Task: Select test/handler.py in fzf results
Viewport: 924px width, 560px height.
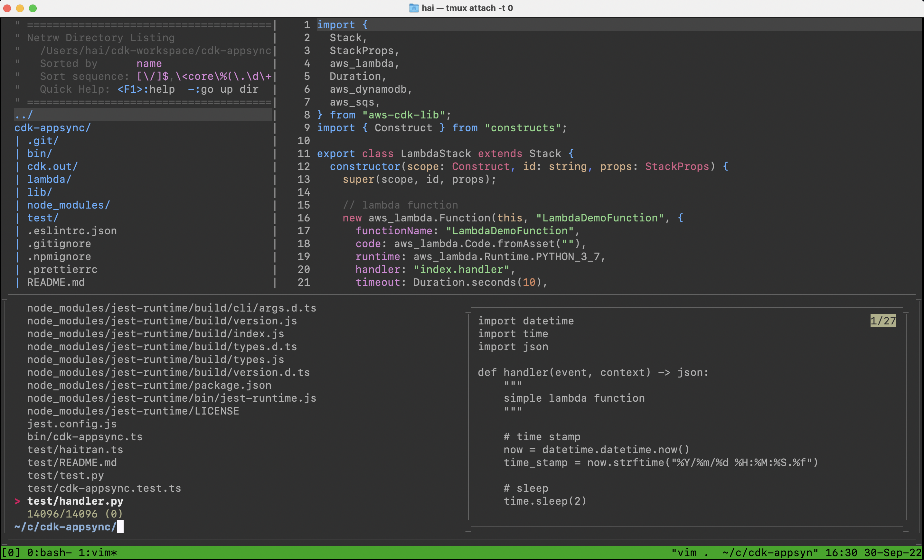Action: coord(75,501)
